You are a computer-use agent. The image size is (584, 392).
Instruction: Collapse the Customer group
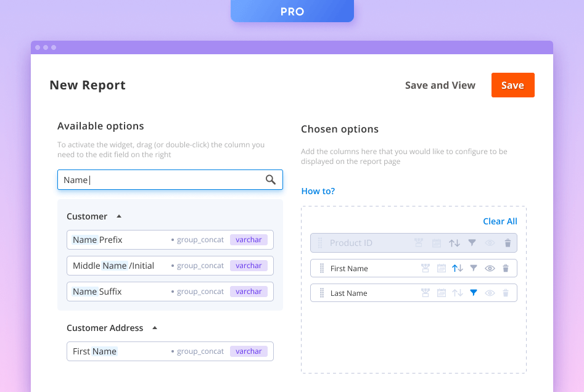click(119, 216)
